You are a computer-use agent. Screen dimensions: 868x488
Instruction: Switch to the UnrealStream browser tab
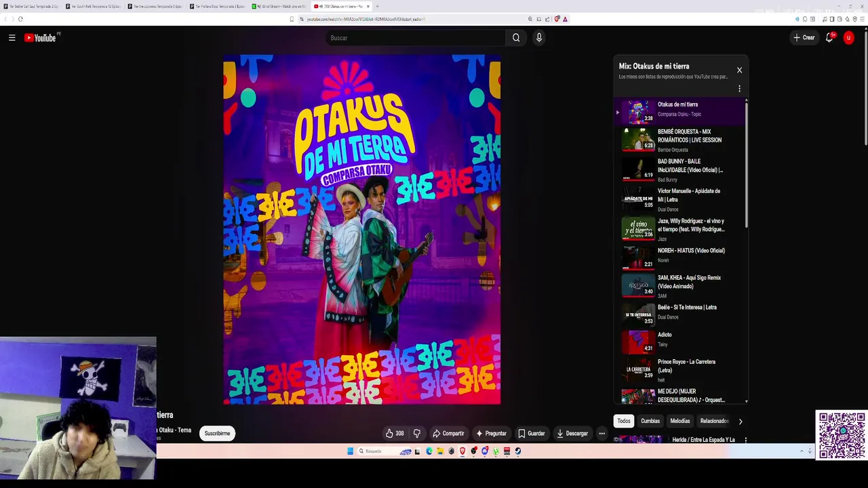[x=279, y=6]
